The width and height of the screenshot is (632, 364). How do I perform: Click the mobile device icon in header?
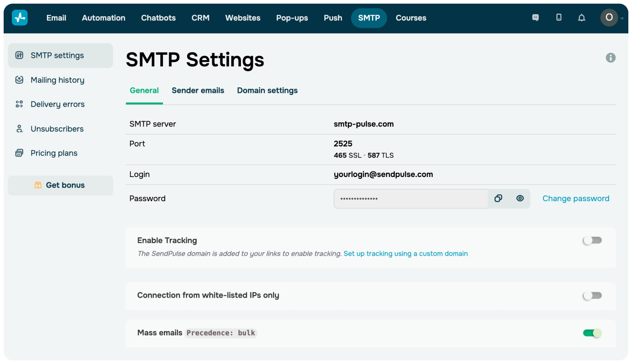(x=559, y=18)
